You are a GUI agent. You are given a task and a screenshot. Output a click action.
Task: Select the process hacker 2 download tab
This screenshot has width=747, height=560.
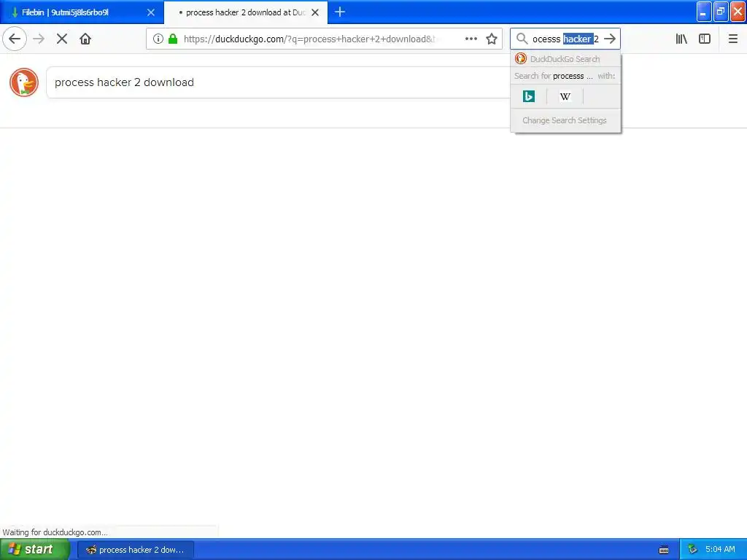245,12
